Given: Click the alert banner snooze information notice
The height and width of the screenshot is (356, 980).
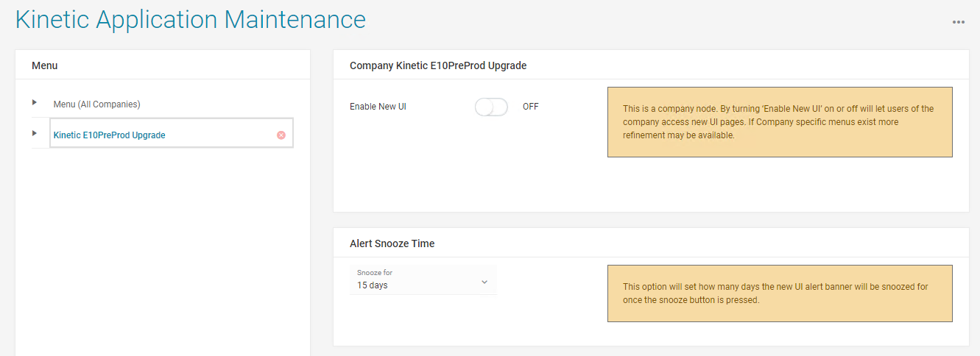Looking at the screenshot, I should coord(779,293).
